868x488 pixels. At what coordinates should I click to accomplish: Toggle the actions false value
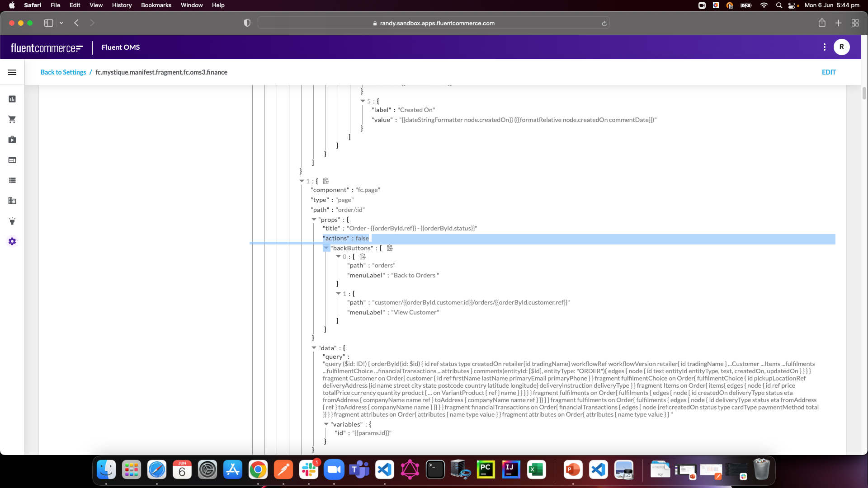tap(362, 238)
